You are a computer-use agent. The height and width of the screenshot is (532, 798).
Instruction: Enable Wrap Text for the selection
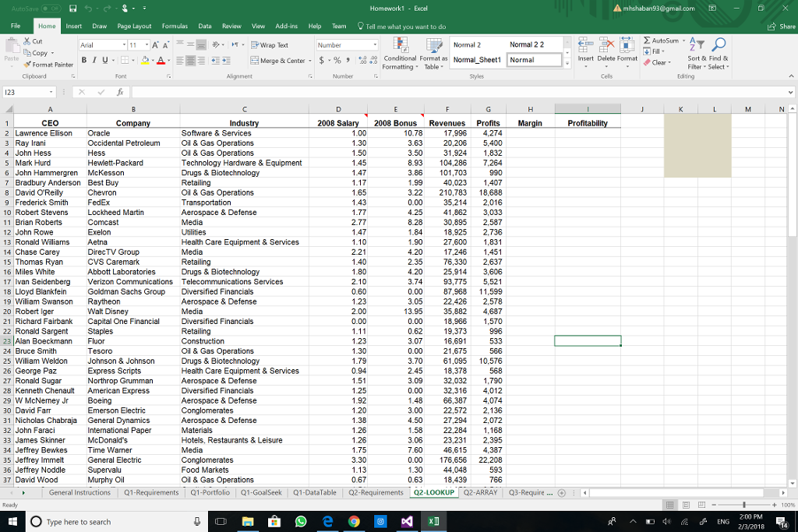tap(270, 45)
